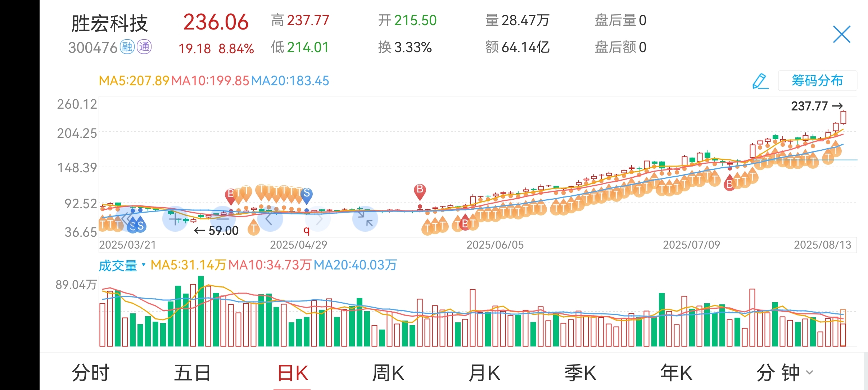Tap the 额 64.14亿 turnover amount
Image resolution: width=868 pixels, height=390 pixels.
click(x=517, y=47)
